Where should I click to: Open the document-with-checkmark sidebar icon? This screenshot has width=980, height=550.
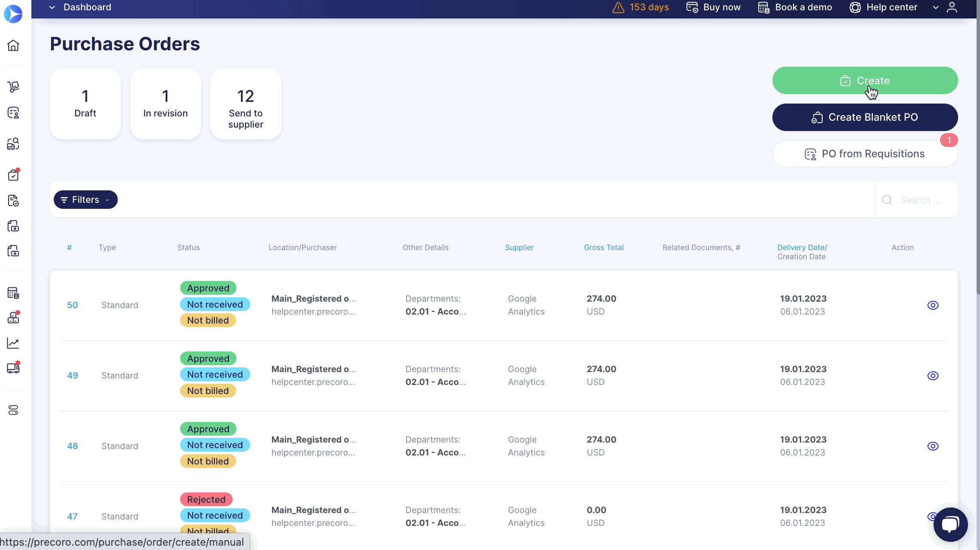(x=13, y=200)
